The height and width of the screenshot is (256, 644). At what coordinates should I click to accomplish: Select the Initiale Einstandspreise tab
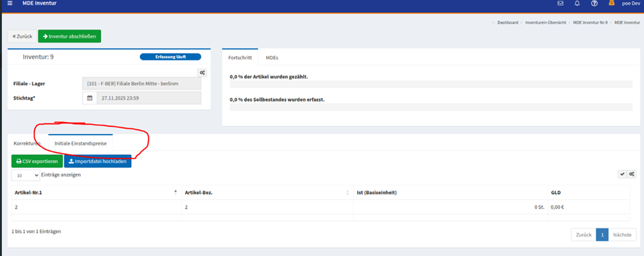(80, 143)
